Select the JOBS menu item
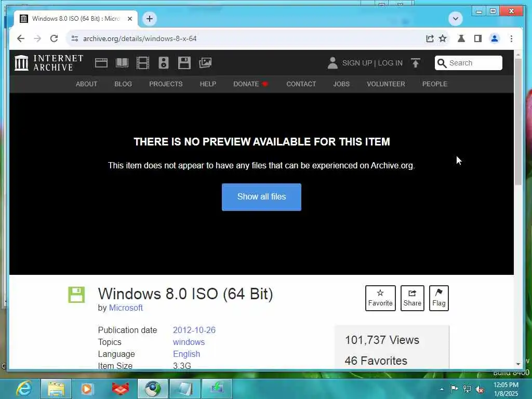The width and height of the screenshot is (532, 399). (341, 84)
